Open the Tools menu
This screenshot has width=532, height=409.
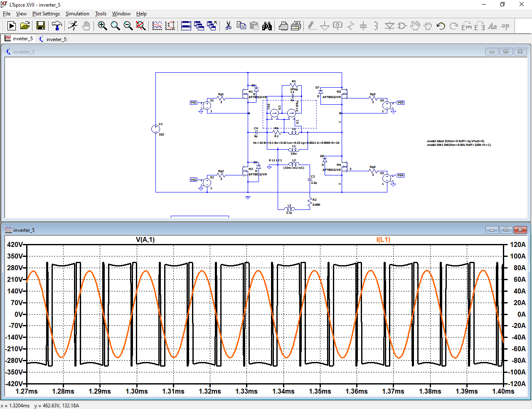point(101,14)
